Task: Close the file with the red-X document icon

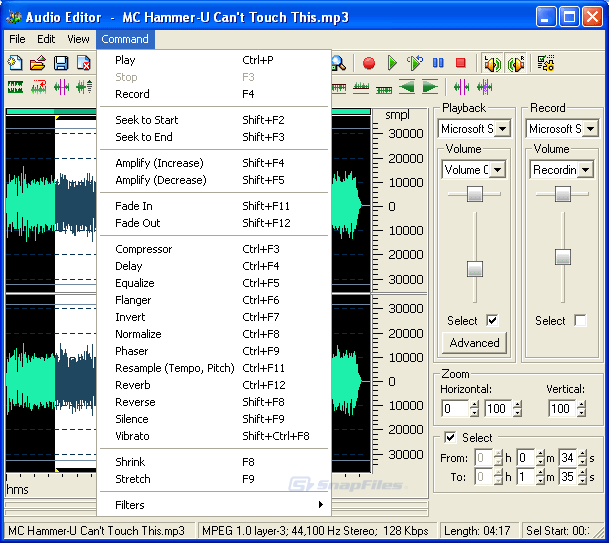Action: click(x=84, y=63)
